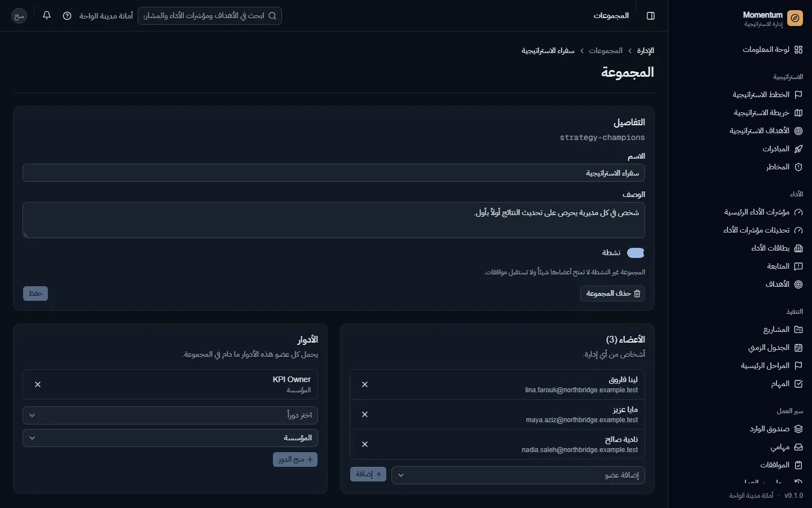Click the صندوق الوارد layers icon

tap(798, 429)
